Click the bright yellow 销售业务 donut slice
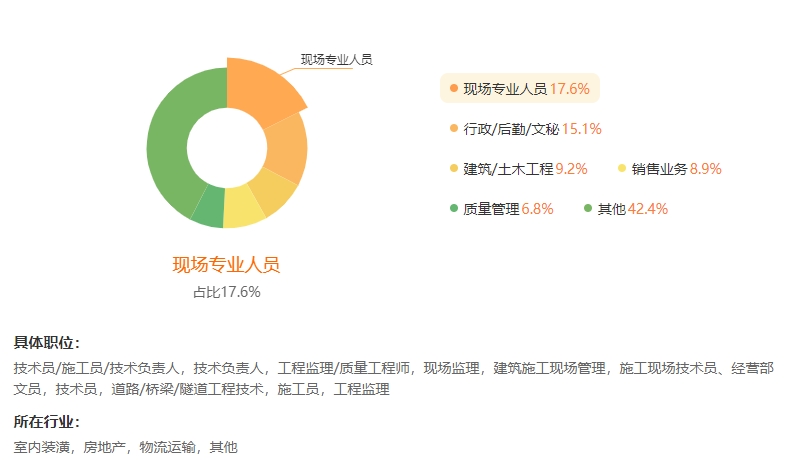Screen dimensions: 789x460 pos(240,208)
